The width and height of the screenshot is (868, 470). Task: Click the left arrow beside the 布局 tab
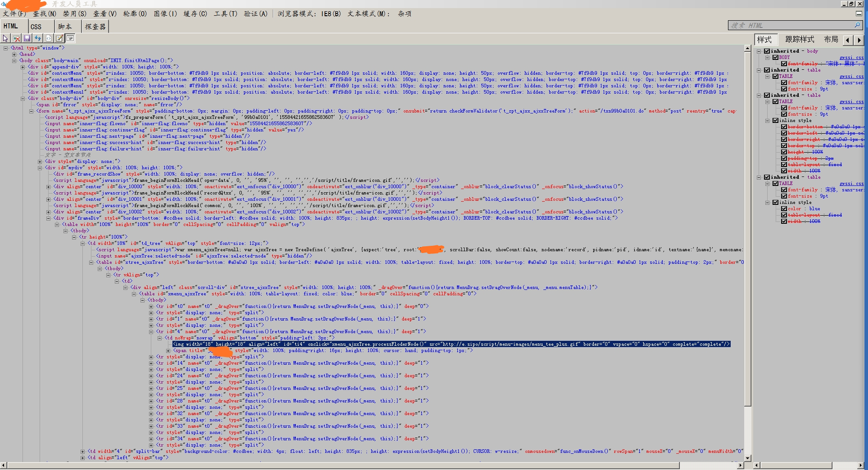[848, 40]
